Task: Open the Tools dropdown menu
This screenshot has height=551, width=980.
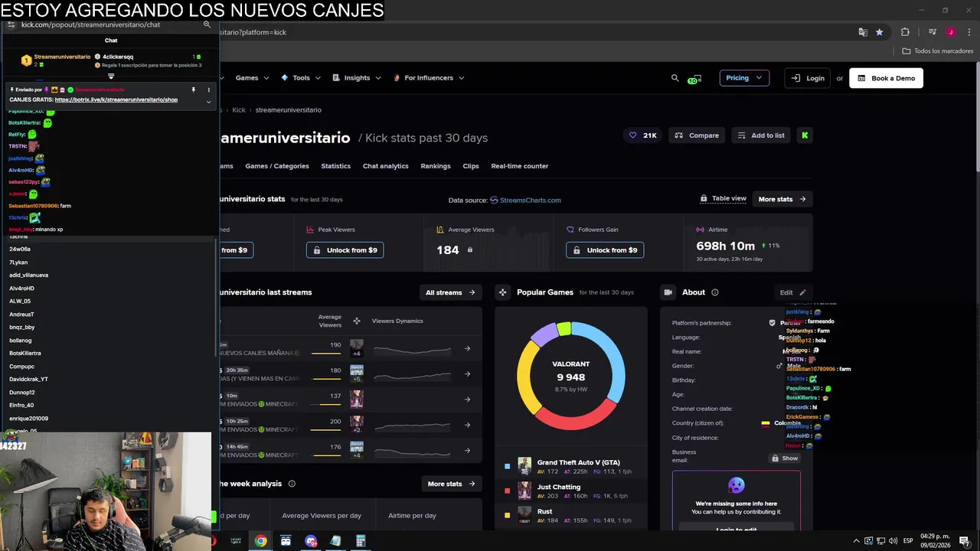Action: pos(301,78)
